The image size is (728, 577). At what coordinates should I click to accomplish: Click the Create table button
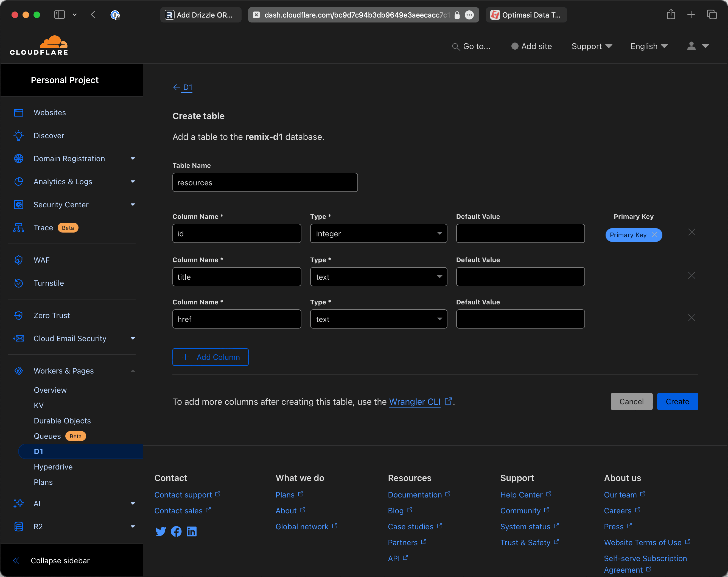[x=677, y=401]
